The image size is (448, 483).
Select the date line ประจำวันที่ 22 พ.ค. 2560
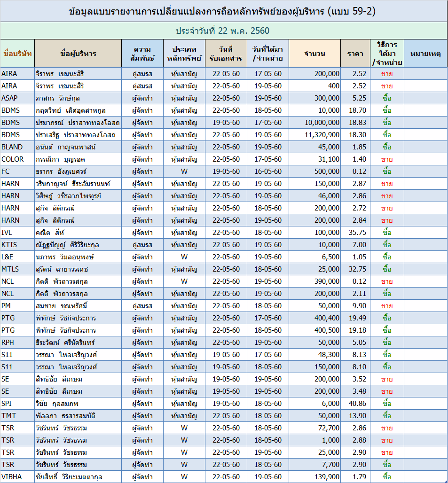[x=222, y=31]
